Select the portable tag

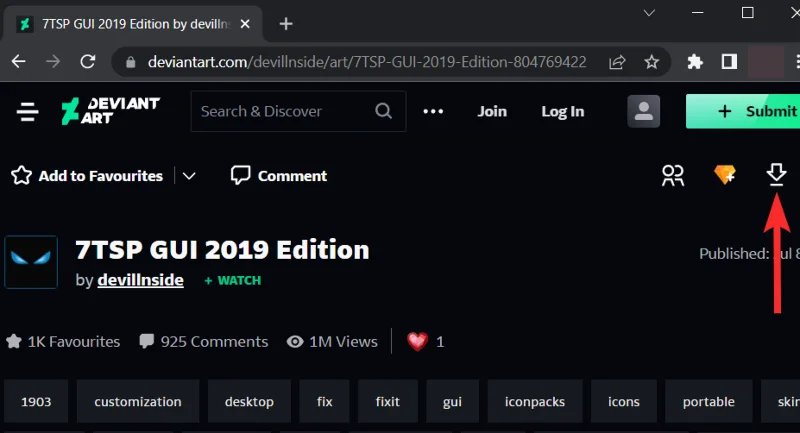point(709,401)
